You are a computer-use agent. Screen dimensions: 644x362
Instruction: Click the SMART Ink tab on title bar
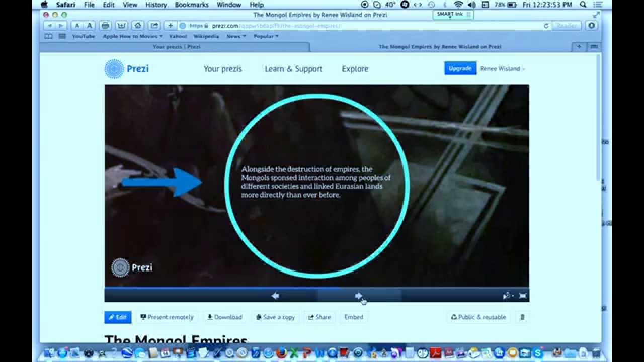pos(453,15)
